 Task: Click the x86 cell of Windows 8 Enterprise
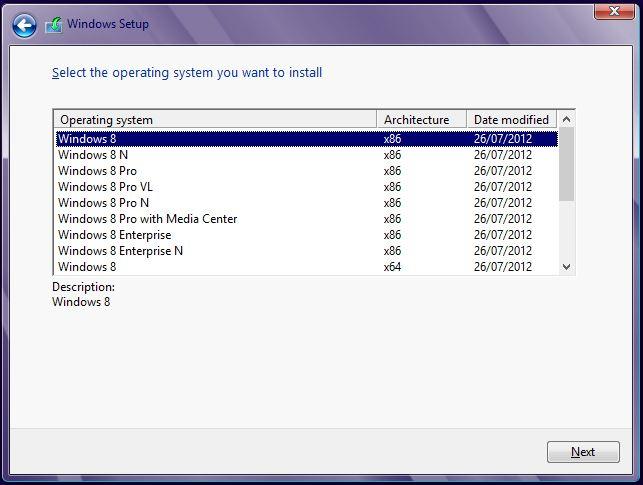click(392, 235)
